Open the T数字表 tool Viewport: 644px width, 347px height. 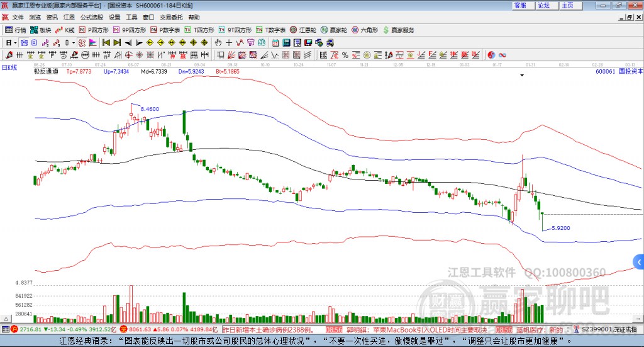(270, 30)
